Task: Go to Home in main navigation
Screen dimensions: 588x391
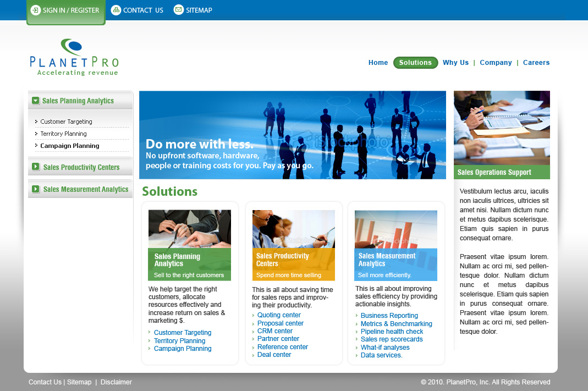Action: 378,63
